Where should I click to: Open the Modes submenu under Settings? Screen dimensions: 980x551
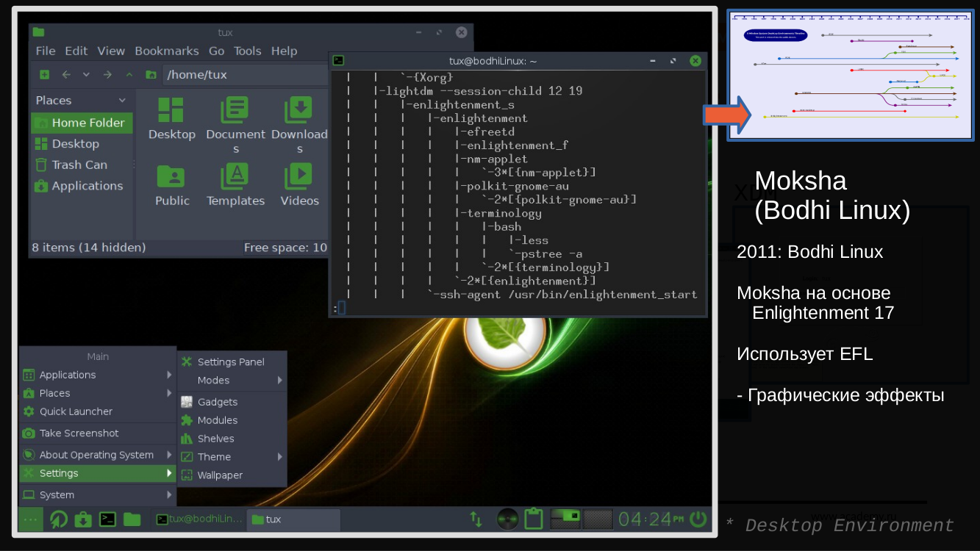213,380
